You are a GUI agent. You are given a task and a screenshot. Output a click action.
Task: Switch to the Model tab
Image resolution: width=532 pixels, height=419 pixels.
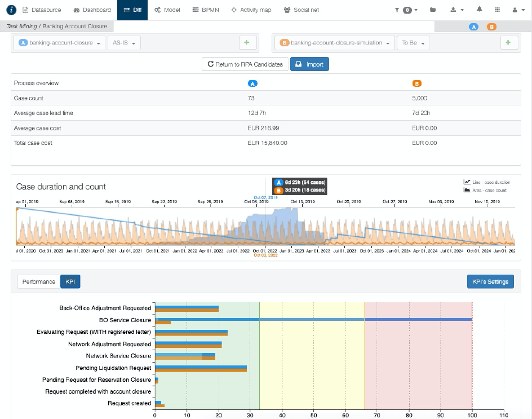[x=167, y=10]
